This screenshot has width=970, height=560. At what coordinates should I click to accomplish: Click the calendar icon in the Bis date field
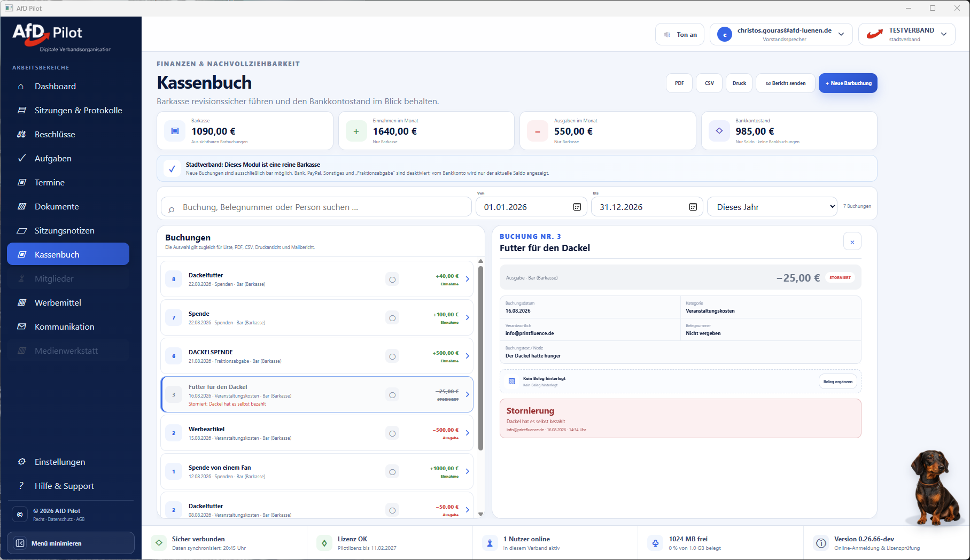[x=693, y=207]
